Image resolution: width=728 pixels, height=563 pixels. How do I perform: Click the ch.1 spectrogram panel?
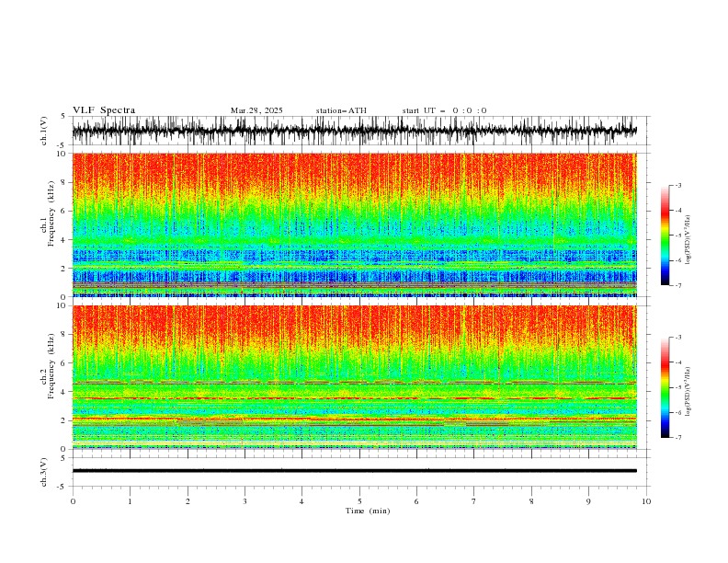click(354, 224)
